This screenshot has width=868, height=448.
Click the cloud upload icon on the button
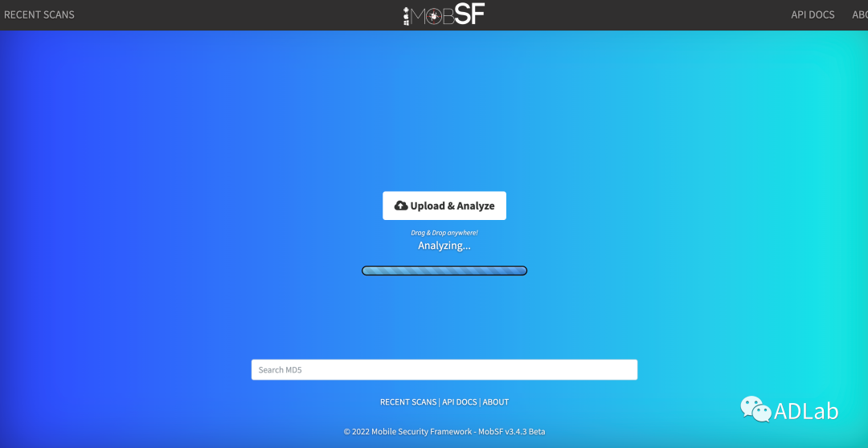click(x=401, y=206)
